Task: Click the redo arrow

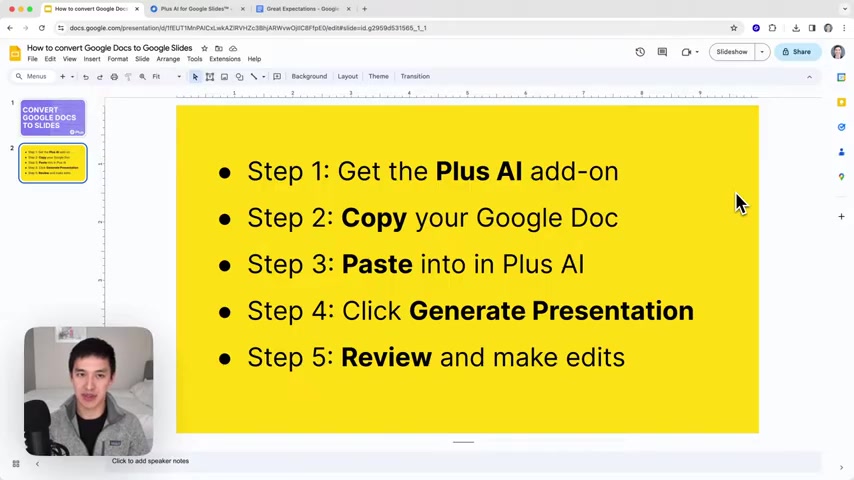Action: coord(100,77)
